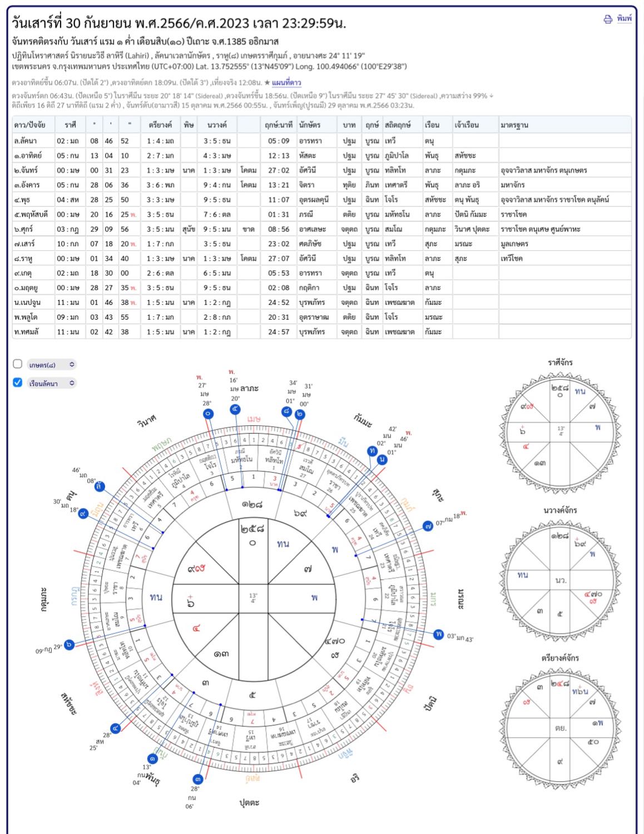This screenshot has height=834, width=644.
Task: Click the printer icon beside พิมพ์
Action: pyautogui.click(x=608, y=19)
